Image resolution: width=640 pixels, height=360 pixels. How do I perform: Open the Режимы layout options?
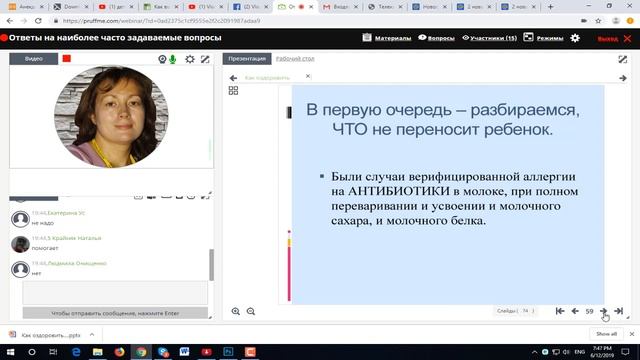pyautogui.click(x=550, y=38)
